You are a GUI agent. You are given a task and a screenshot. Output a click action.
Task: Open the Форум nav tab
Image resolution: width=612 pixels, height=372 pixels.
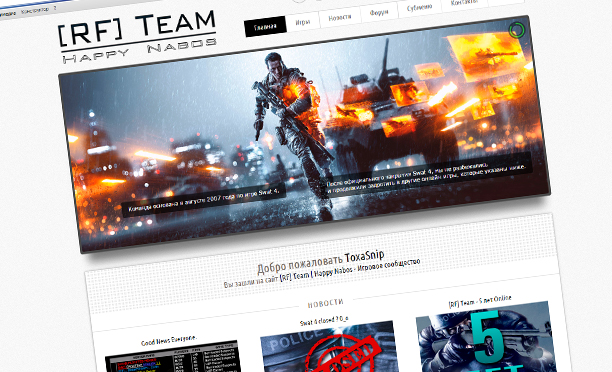pos(379,12)
